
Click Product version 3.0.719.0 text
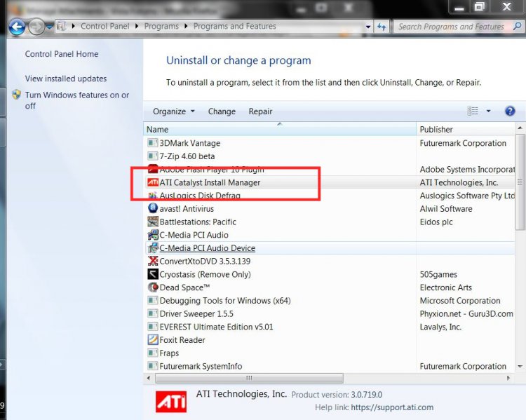(337, 395)
